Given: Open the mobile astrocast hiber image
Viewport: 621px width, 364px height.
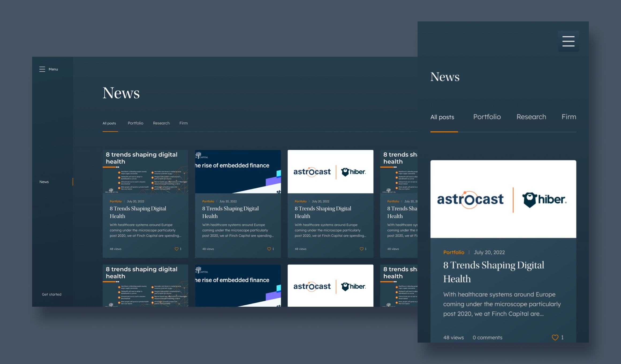Looking at the screenshot, I should coord(503,199).
